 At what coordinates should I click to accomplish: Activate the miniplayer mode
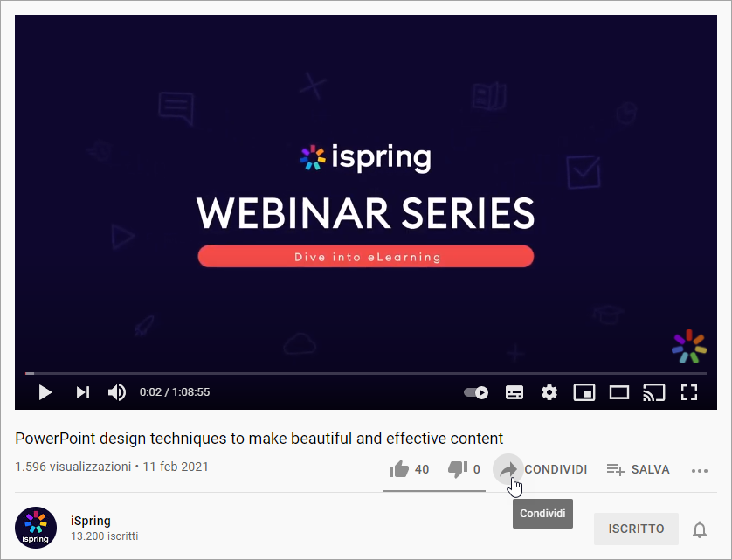coord(584,392)
